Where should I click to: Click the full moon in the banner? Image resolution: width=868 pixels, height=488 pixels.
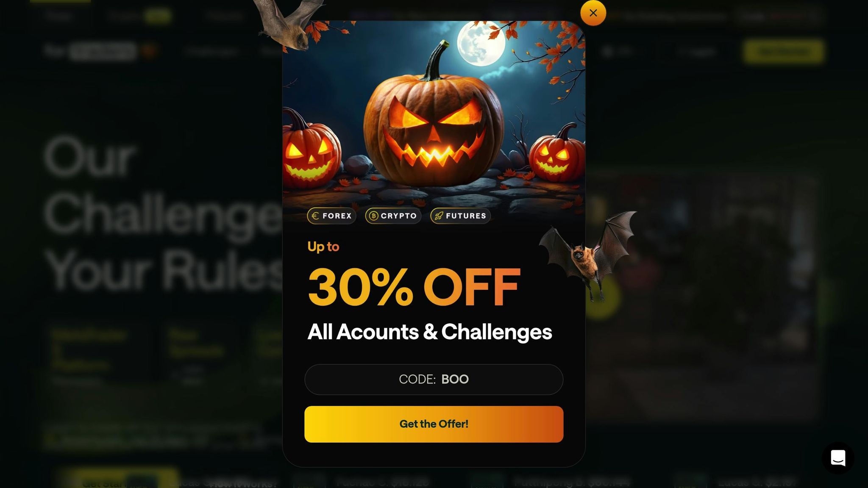click(481, 43)
